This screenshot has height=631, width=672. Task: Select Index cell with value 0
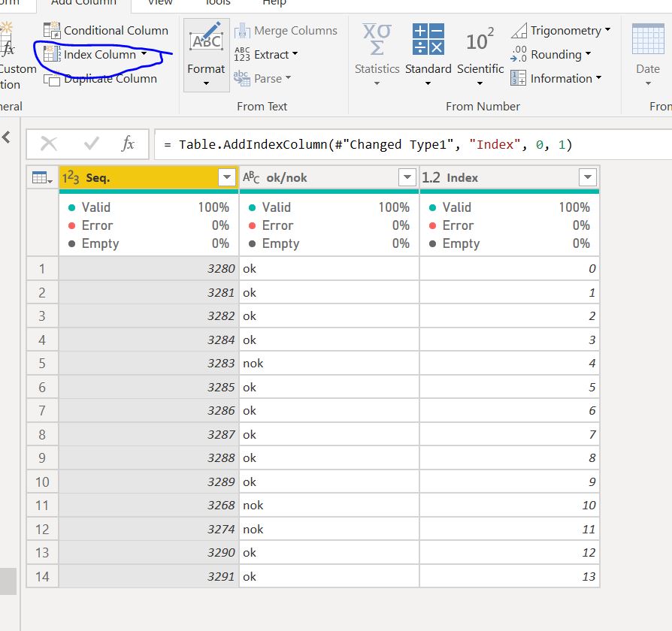click(509, 269)
